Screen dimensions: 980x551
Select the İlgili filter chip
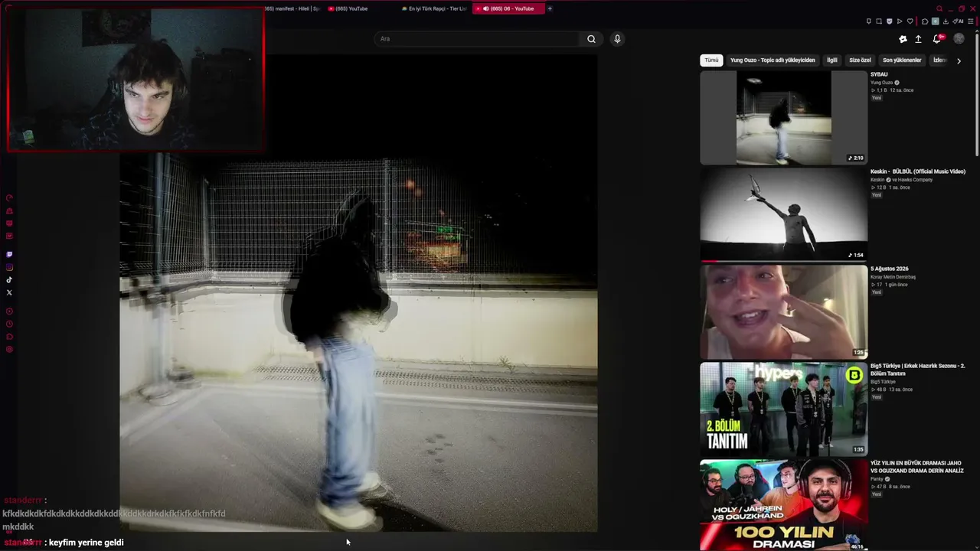click(832, 60)
